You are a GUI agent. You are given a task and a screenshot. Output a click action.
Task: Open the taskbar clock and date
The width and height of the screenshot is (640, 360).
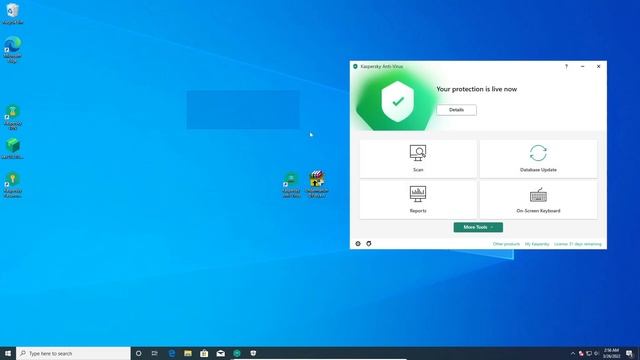(x=611, y=353)
